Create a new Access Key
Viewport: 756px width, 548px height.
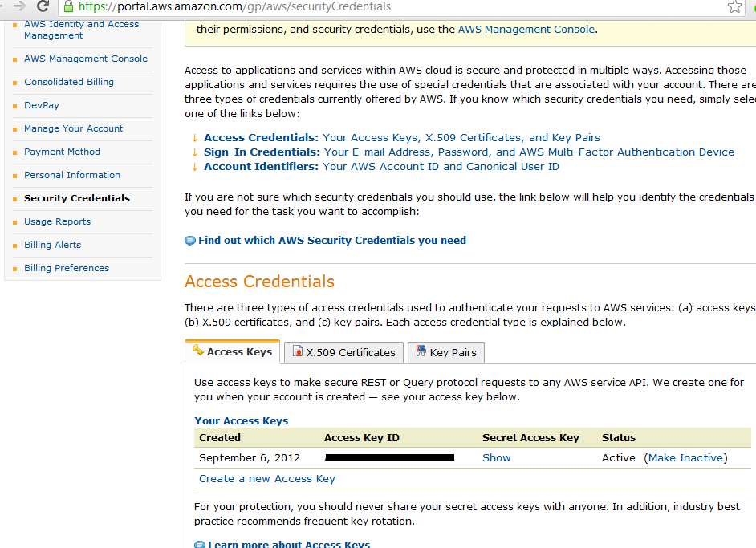pos(267,478)
